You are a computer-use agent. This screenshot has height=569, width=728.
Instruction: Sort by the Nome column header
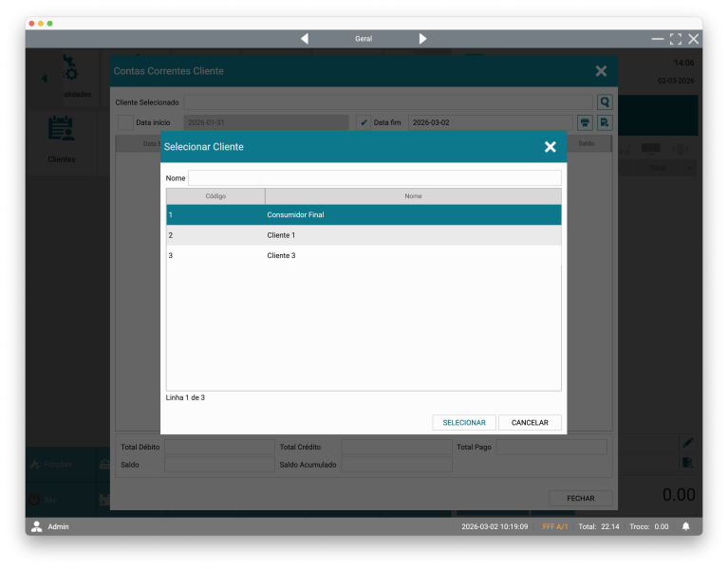tap(413, 196)
